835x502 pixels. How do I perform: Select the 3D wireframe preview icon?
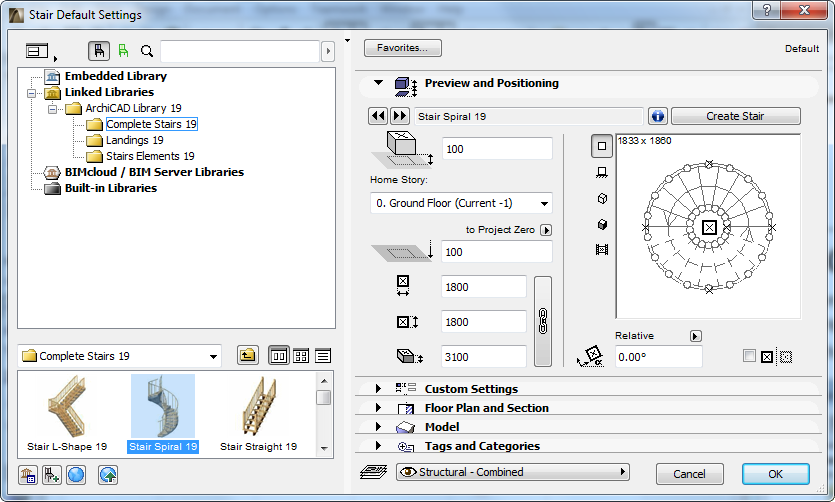pos(602,198)
